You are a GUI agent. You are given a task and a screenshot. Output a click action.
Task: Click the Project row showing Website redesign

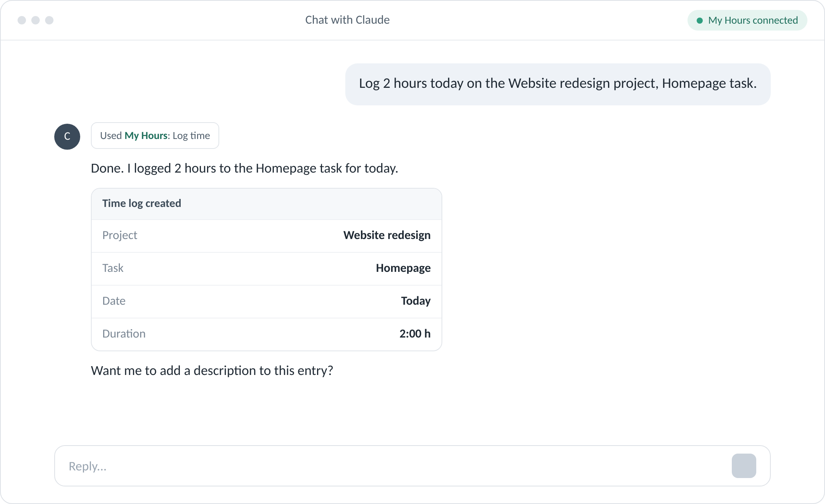[x=267, y=236]
